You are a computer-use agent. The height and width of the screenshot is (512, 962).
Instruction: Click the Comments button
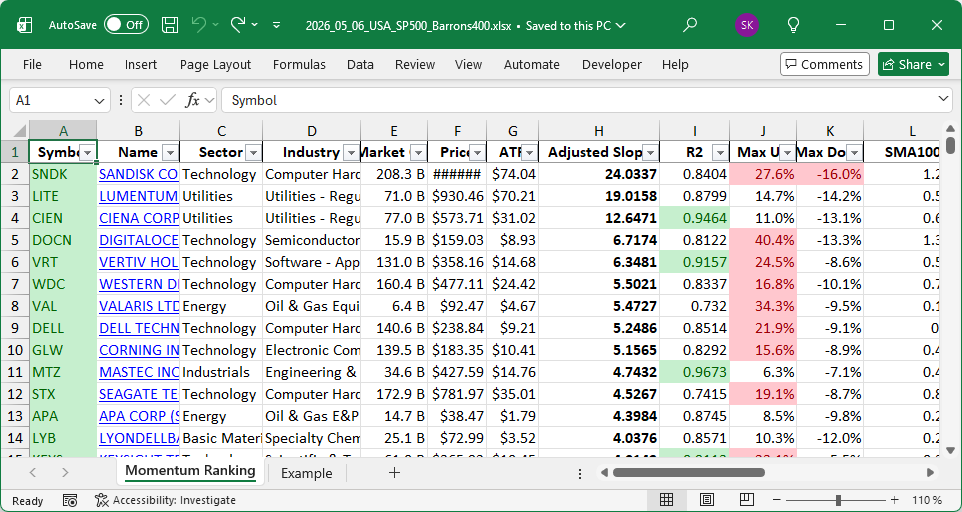pyautogui.click(x=825, y=64)
